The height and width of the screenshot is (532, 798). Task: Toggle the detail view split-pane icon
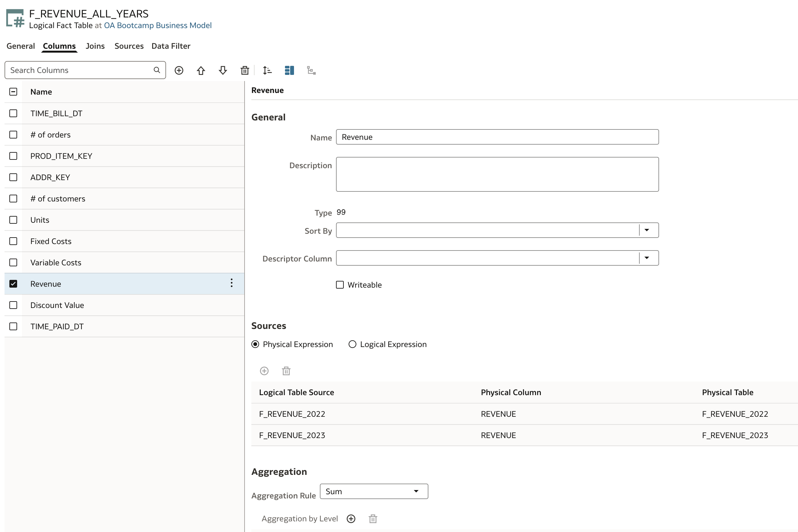(x=289, y=70)
